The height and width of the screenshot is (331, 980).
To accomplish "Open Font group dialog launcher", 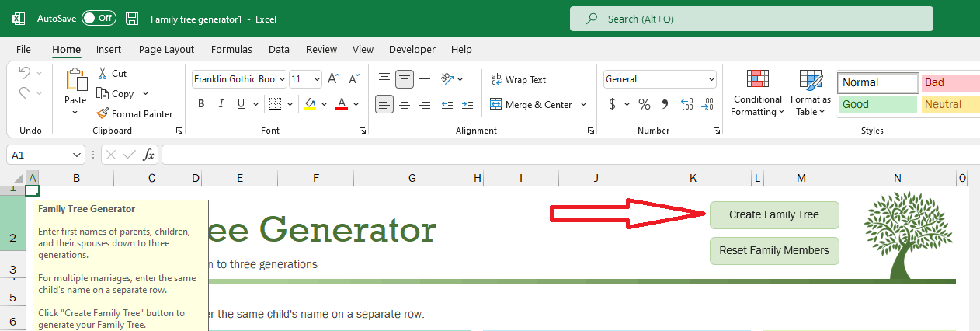I will click(363, 131).
